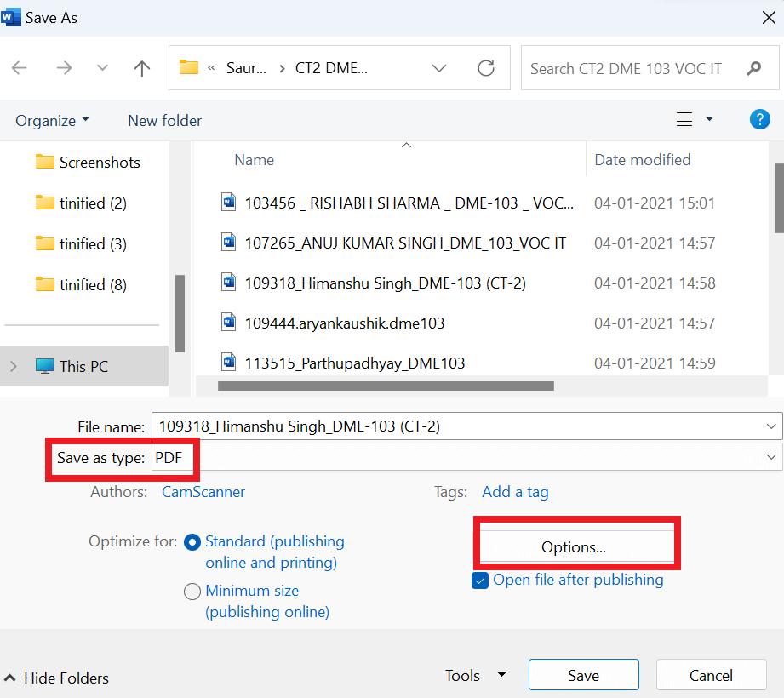Screen dimensions: 784x698
Task: Expand the File name dropdown arrow
Action: (771, 426)
